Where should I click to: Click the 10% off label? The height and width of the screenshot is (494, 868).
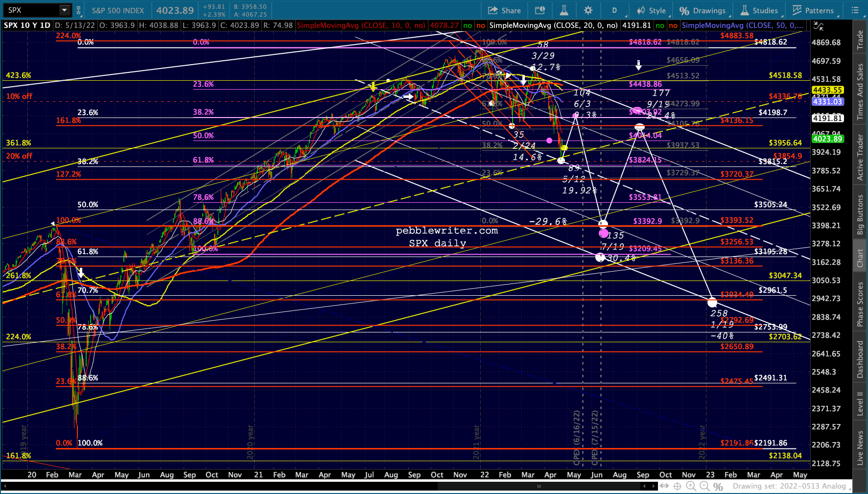(x=19, y=96)
